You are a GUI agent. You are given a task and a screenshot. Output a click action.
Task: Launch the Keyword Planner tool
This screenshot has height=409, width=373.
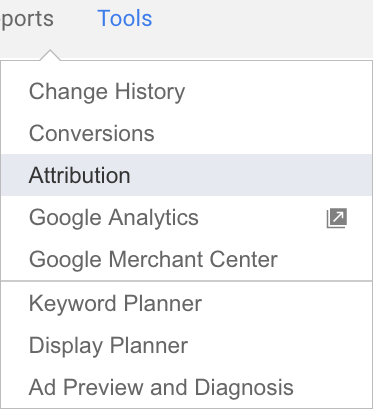pos(187,303)
